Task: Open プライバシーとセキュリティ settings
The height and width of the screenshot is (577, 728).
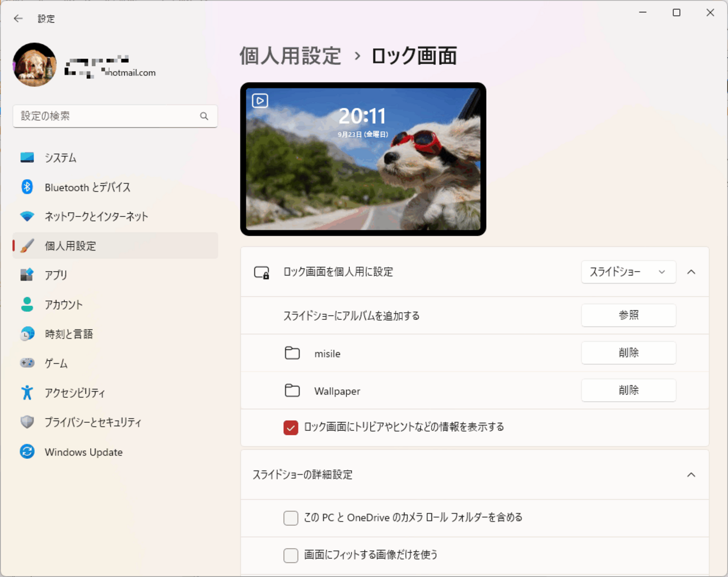Action: 115,422
